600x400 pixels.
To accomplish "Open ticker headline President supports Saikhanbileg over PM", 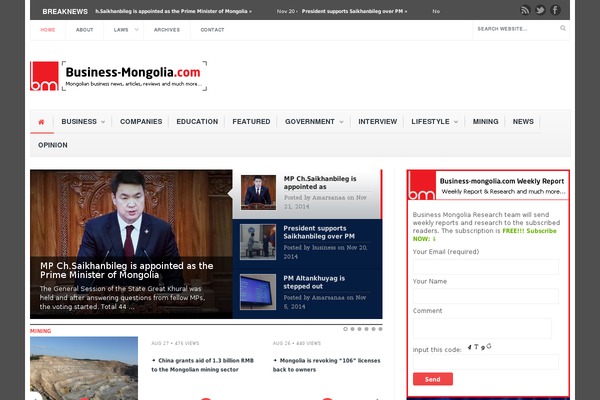I will pos(354,11).
